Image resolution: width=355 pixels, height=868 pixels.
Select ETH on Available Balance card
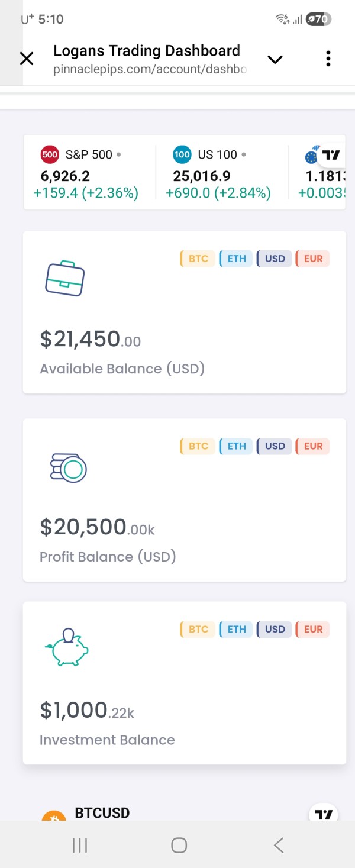[x=236, y=259]
